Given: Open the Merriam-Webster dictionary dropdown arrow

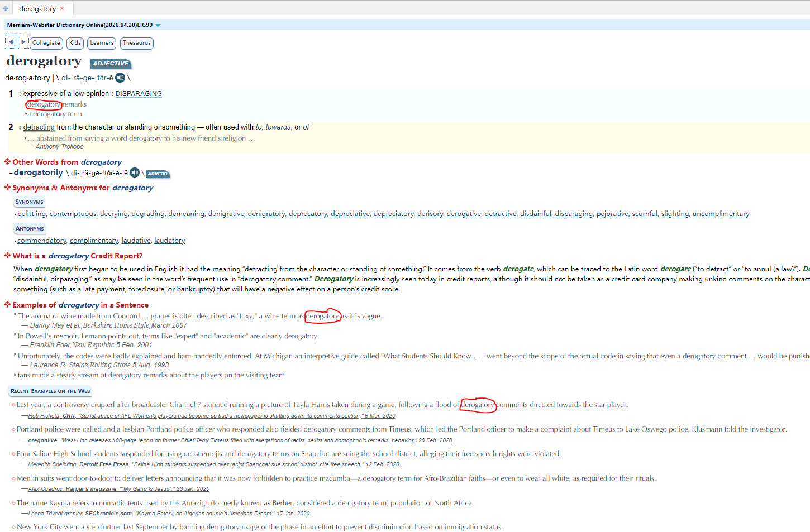Looking at the screenshot, I should (158, 25).
